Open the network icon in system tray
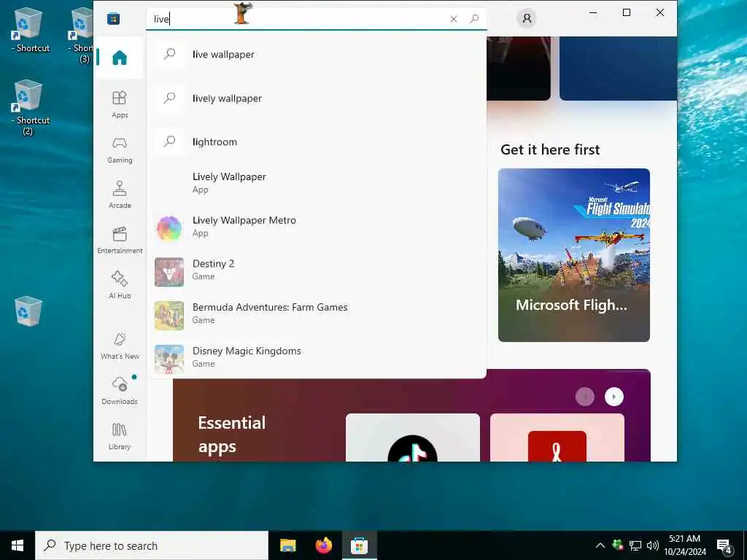 [635, 545]
